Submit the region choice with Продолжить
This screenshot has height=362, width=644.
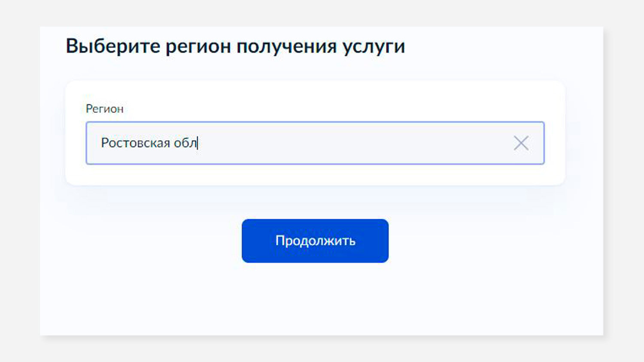point(315,241)
